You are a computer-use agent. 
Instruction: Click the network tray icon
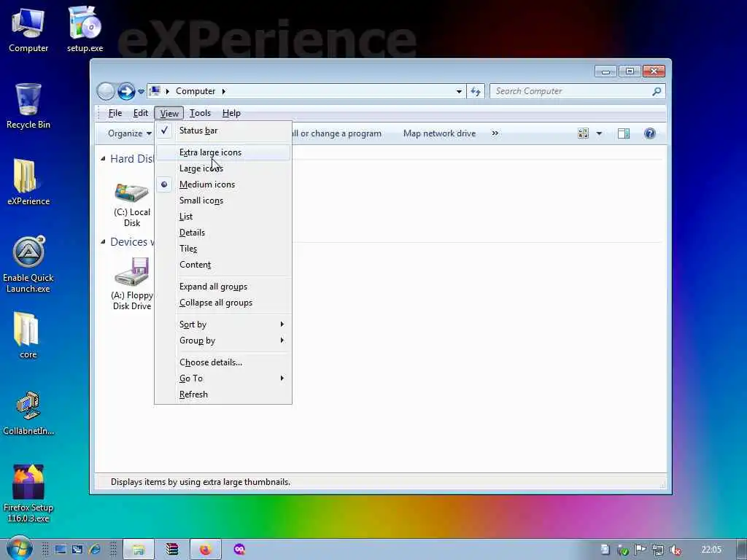(658, 550)
